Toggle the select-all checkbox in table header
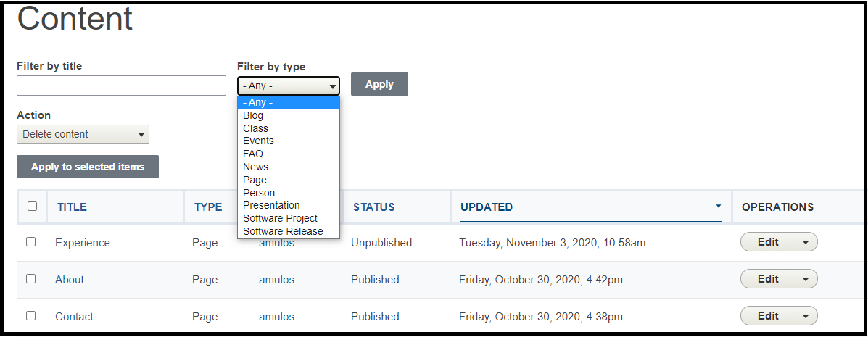This screenshot has height=337, width=868. click(32, 207)
